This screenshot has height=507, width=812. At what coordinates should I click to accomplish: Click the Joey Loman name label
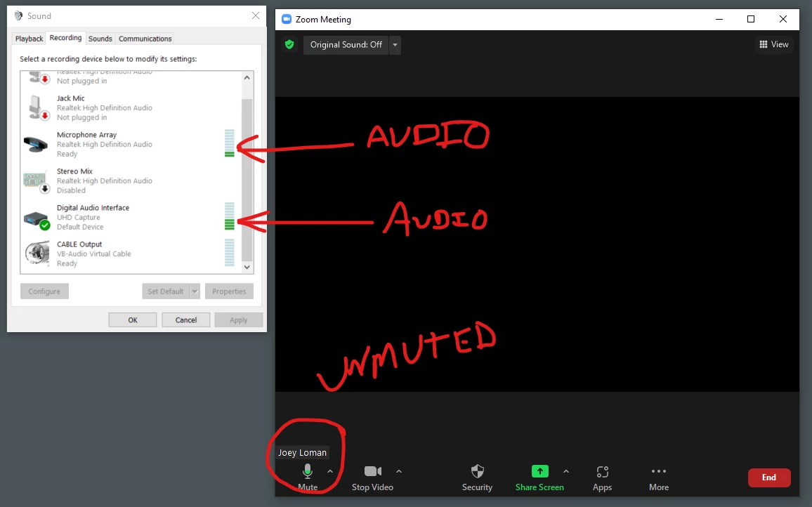tap(303, 453)
